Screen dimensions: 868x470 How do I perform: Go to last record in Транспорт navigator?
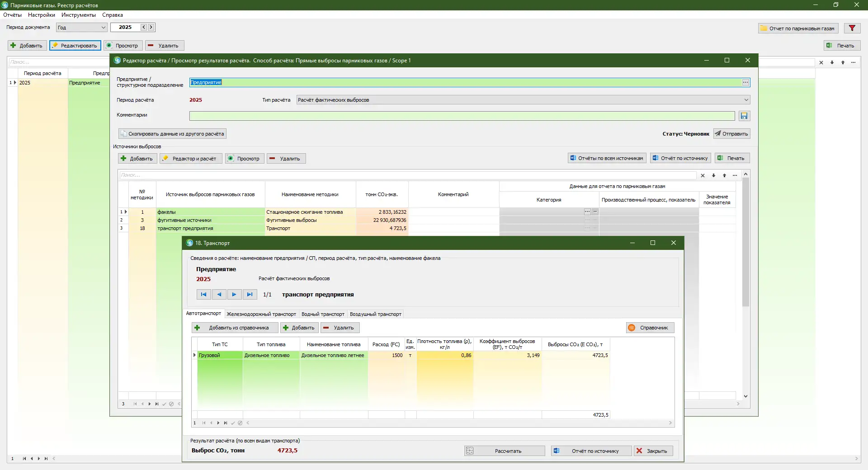(x=250, y=295)
